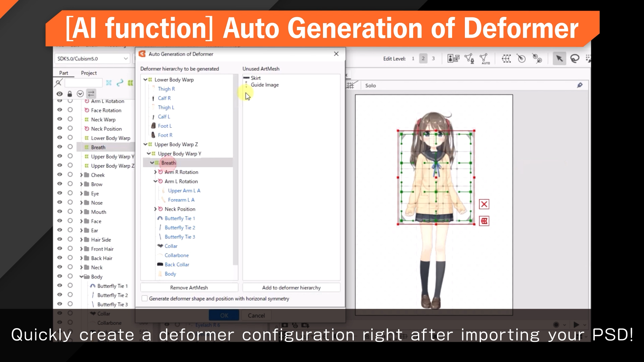The image size is (644, 362).
Task: Toggle visibility of the Face Rotation layer
Action: coord(59,110)
